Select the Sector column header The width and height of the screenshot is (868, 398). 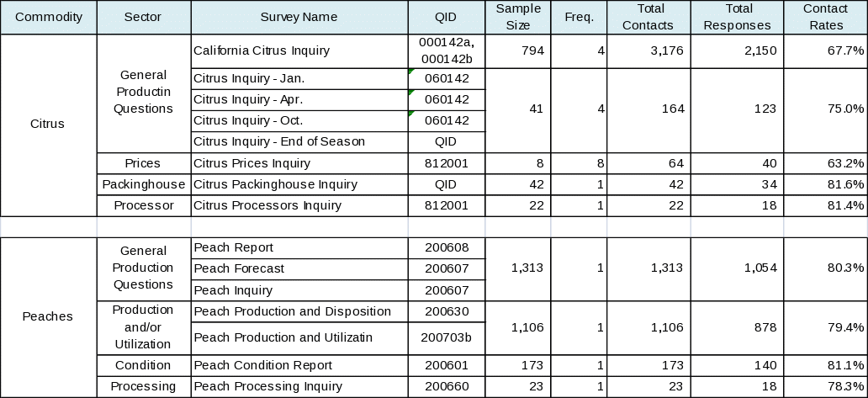click(x=144, y=17)
